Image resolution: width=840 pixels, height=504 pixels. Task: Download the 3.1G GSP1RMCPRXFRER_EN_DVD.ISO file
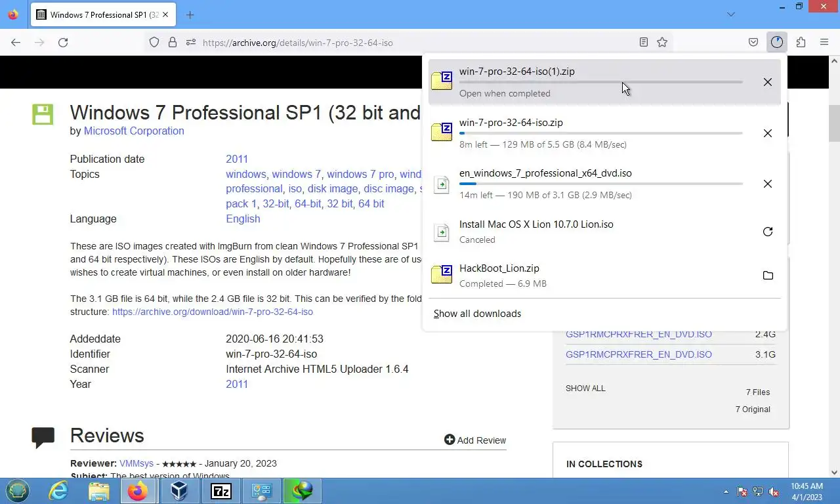click(x=639, y=354)
